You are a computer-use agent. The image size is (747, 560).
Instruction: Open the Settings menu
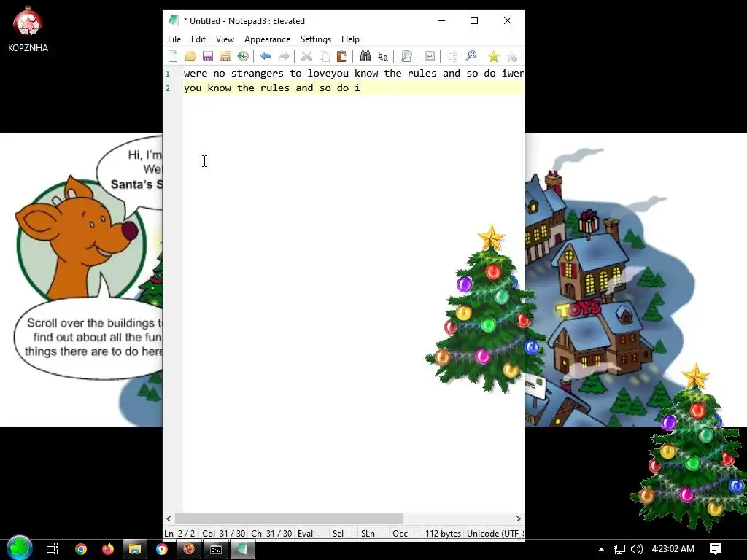tap(316, 39)
